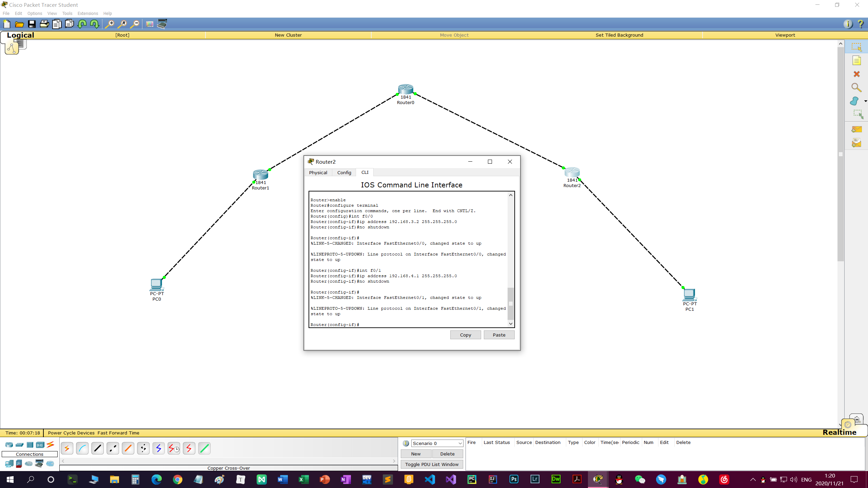Select the Routers device category
This screenshot has width=868, height=488.
[x=9, y=445]
